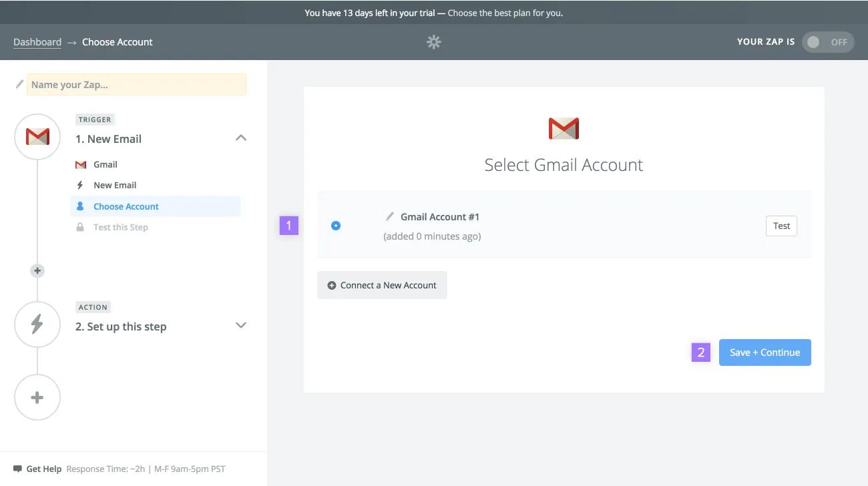
Task: Click Connect a New Account button
Action: coord(382,285)
